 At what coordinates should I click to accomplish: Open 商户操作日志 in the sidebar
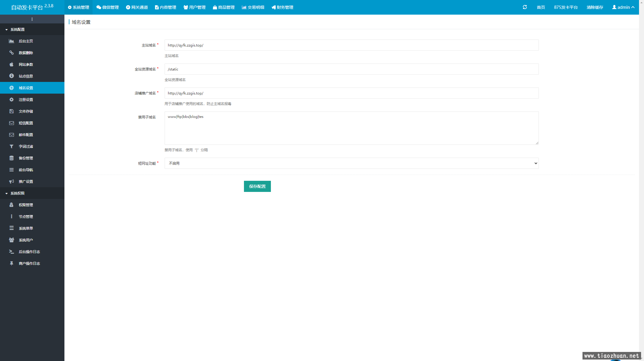(32, 263)
